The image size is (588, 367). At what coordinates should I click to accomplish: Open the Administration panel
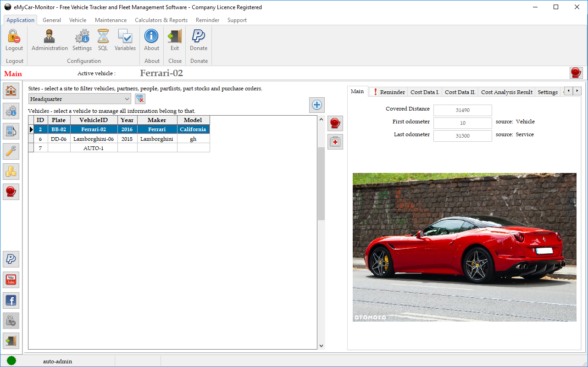[x=50, y=40]
